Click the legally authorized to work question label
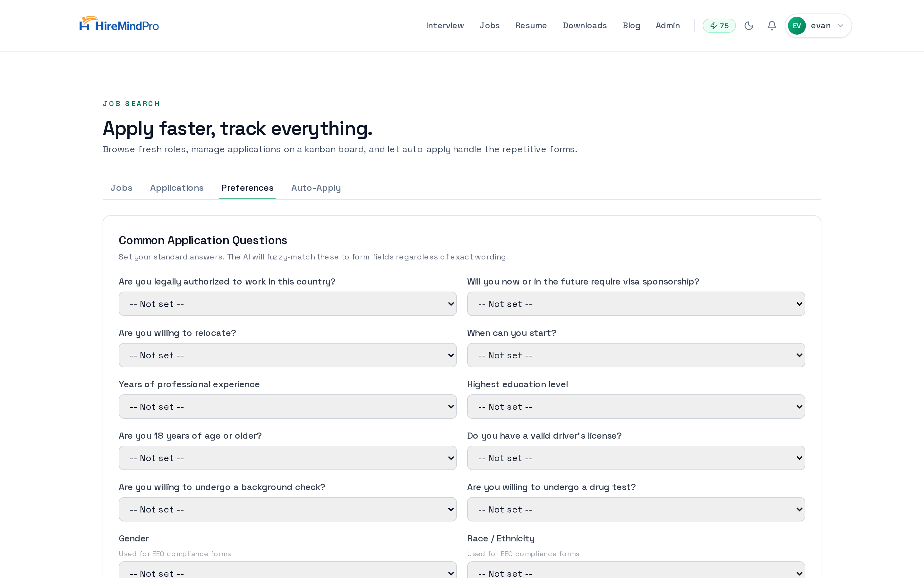Viewport: 924px width, 578px height. coord(227,282)
